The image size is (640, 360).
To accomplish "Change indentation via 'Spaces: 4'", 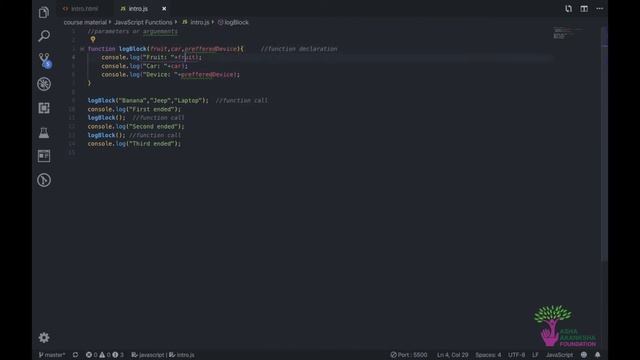I will click(488, 355).
